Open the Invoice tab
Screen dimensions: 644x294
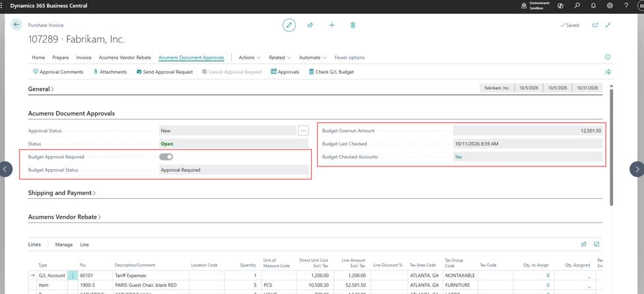click(84, 57)
